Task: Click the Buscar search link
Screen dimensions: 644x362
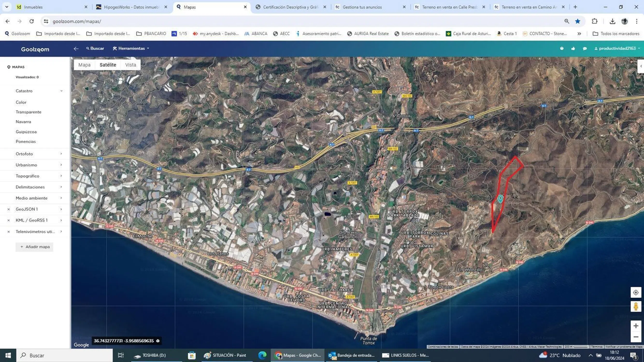Action: tap(95, 49)
